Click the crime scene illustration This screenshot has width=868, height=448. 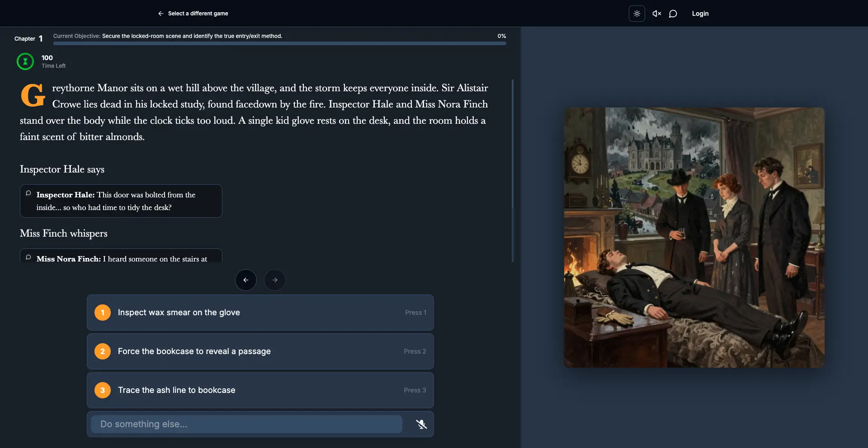(x=693, y=237)
